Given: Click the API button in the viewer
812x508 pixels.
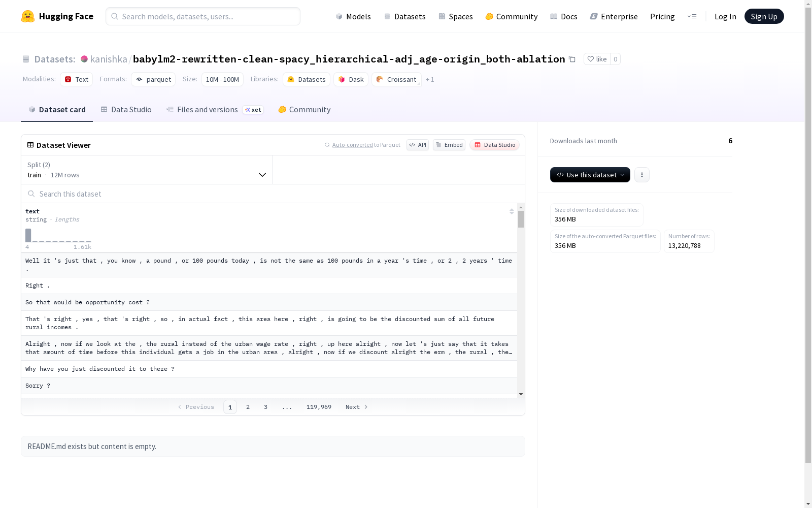Looking at the screenshot, I should [418, 145].
